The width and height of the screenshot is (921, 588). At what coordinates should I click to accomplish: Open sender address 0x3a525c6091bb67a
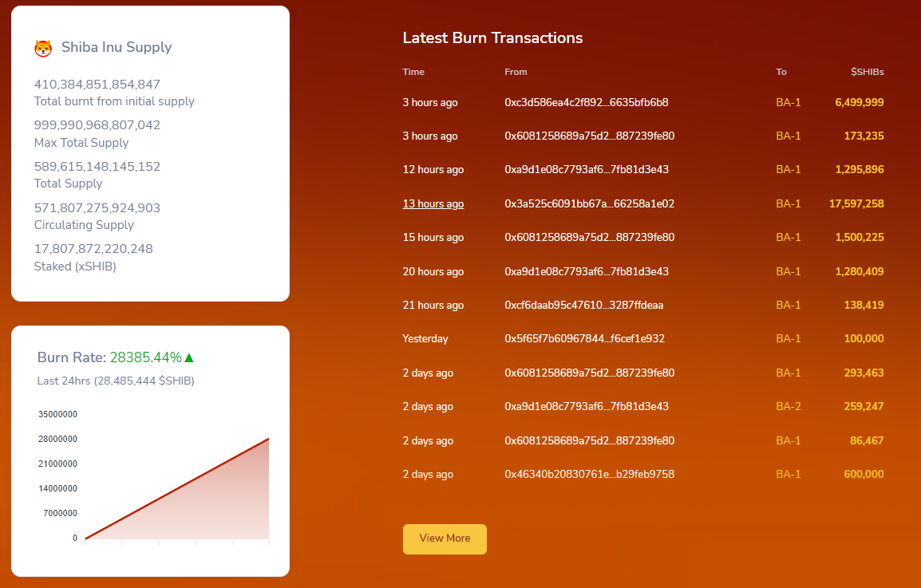pos(589,203)
